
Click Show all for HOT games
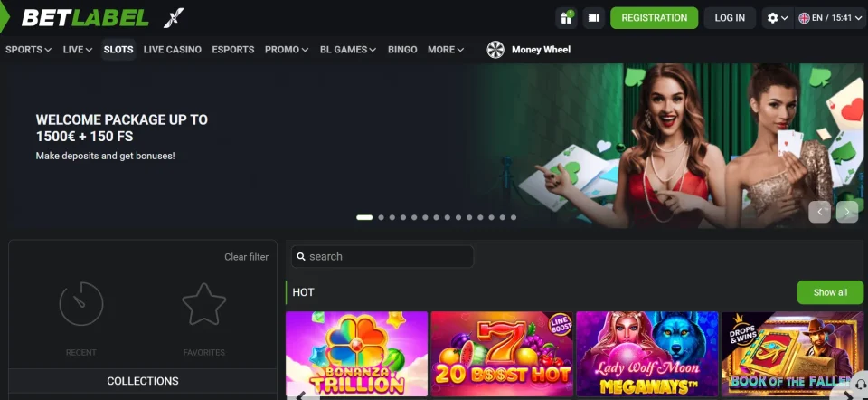pyautogui.click(x=830, y=292)
